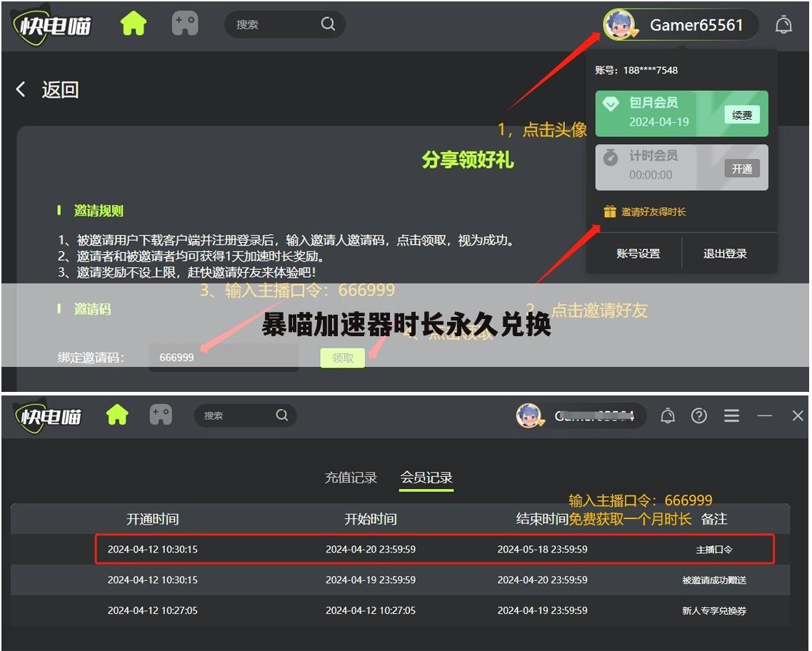
Task: Click the 邀请规则 section heading
Action: click(99, 211)
